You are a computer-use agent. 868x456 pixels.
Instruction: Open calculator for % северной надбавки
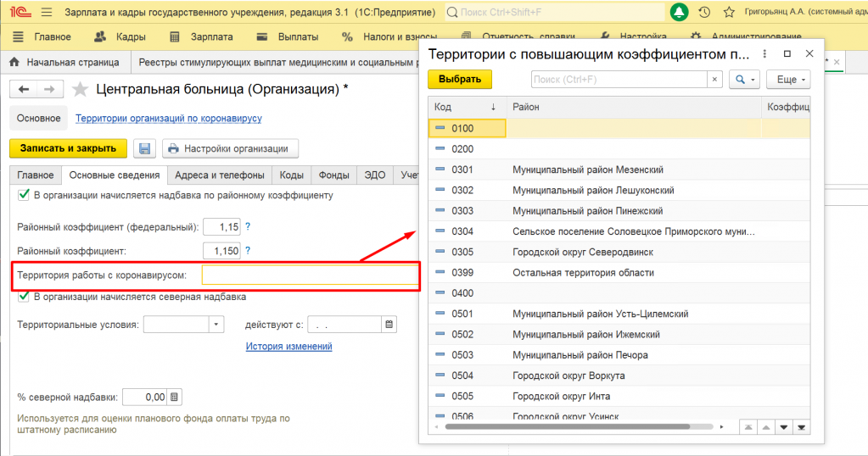174,397
